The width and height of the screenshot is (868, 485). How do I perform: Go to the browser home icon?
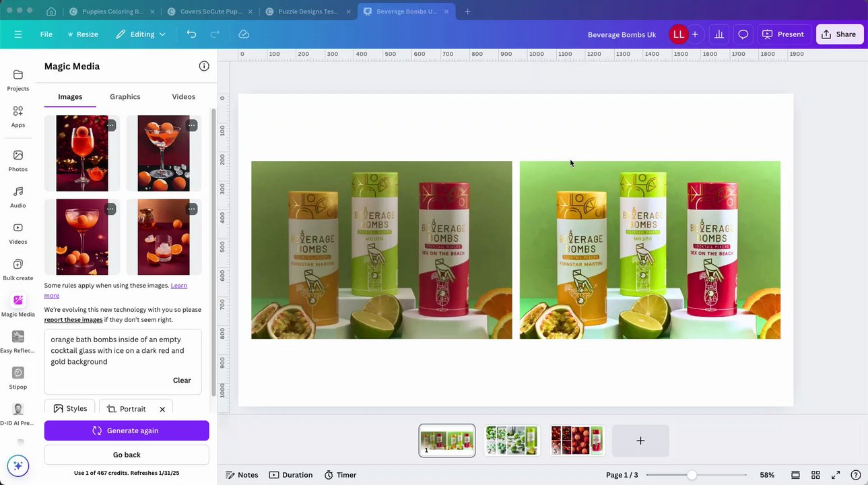51,11
